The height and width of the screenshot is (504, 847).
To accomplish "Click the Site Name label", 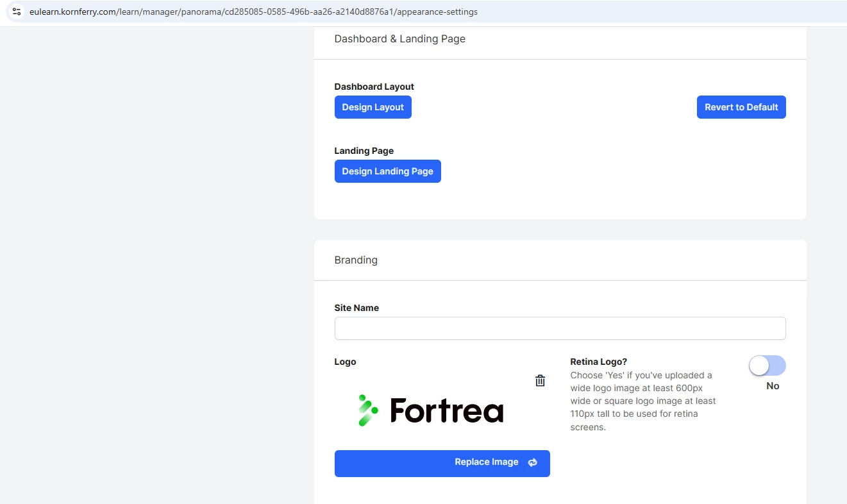I will click(356, 308).
